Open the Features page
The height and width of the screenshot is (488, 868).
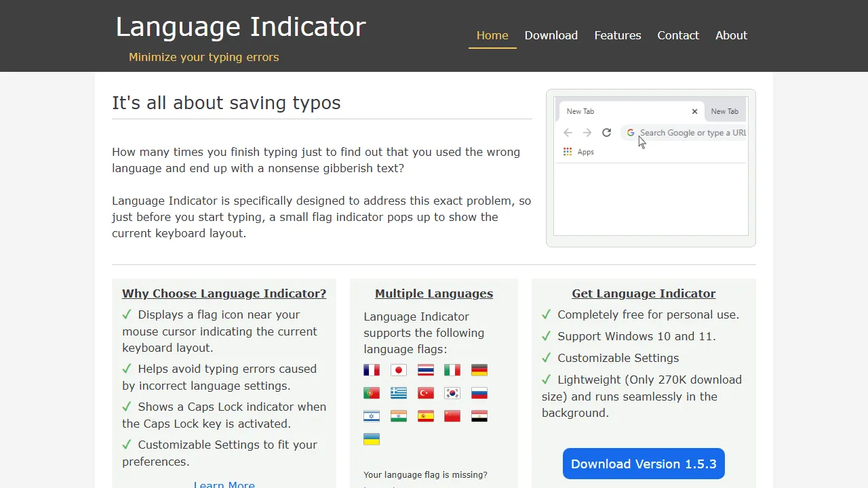[x=617, y=35]
